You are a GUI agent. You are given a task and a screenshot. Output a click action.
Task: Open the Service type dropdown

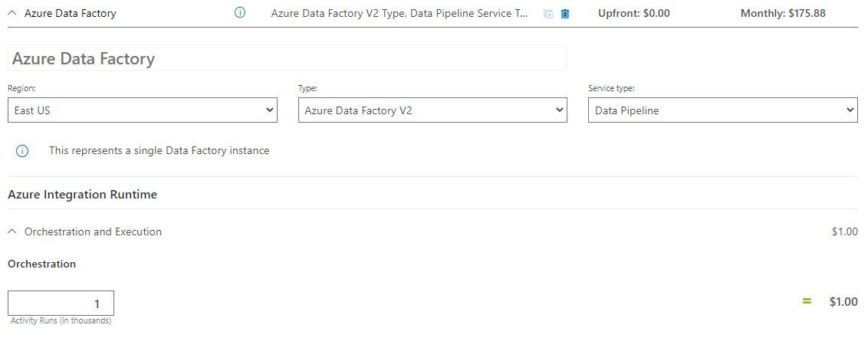click(722, 110)
